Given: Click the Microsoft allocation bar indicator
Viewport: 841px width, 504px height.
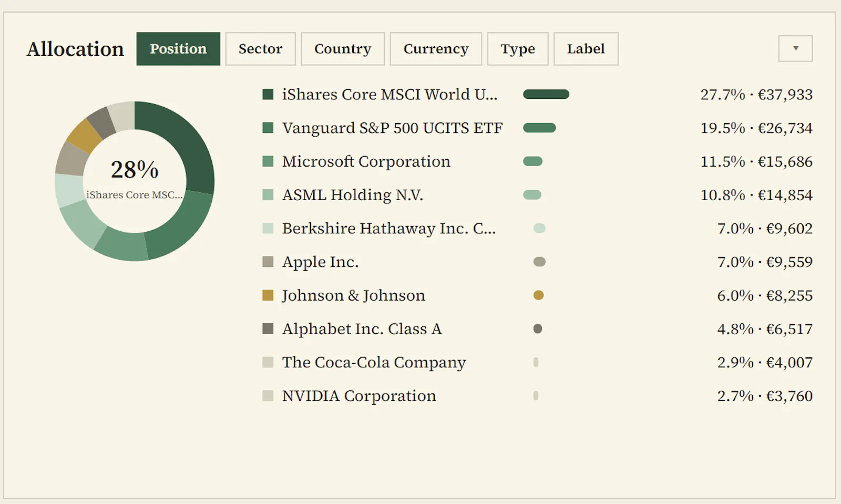Looking at the screenshot, I should pos(533,161).
